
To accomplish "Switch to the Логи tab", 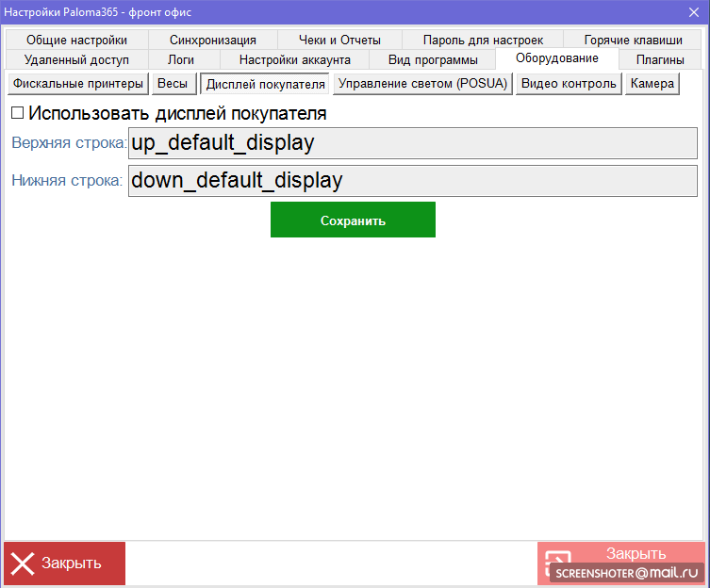I will [181, 59].
